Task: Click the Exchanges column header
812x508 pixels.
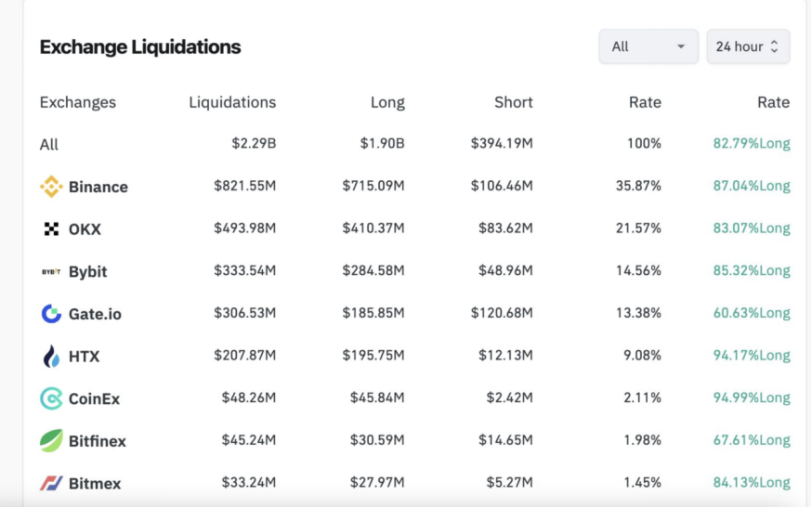Action: pos(78,102)
